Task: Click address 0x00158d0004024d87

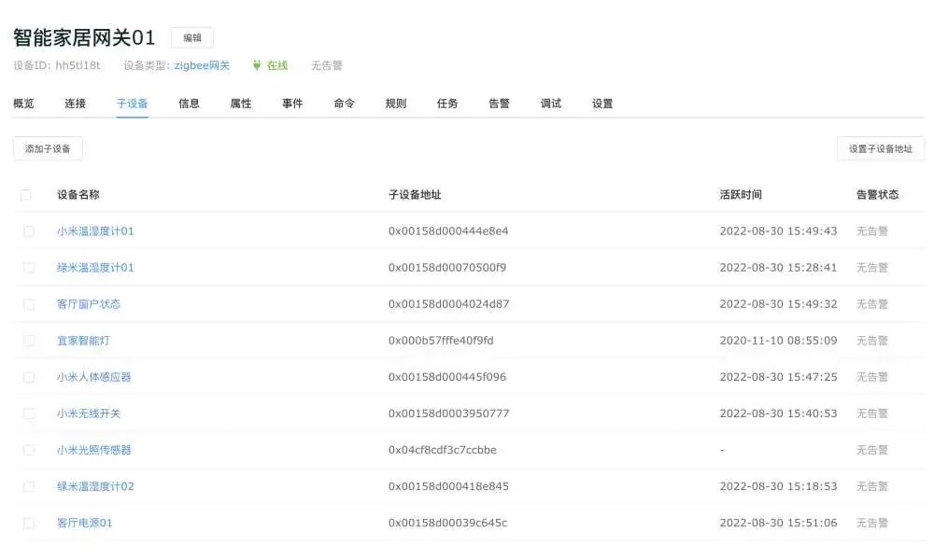Action: click(x=448, y=304)
